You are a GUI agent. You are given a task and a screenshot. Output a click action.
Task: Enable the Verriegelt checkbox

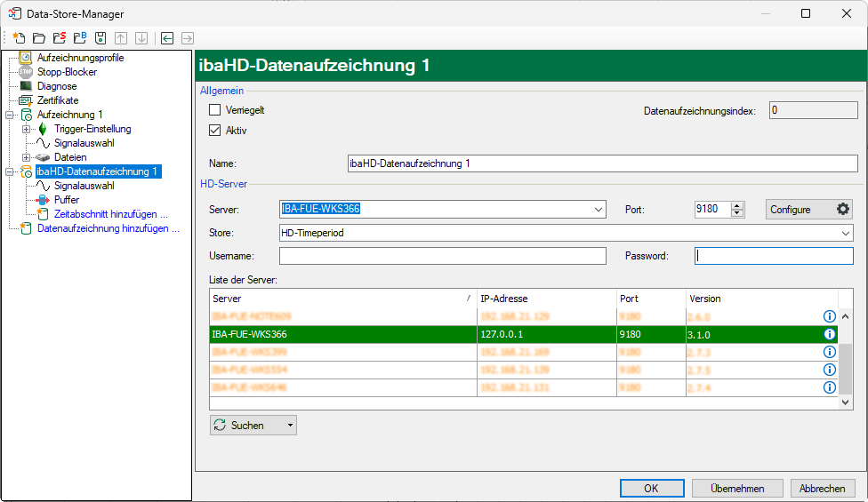pos(214,110)
